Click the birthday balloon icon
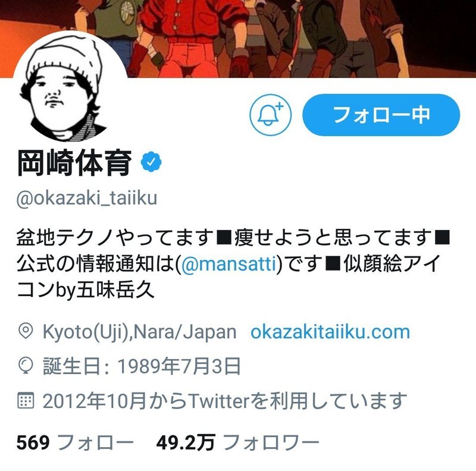Screen dimensions: 476x471 [26, 365]
